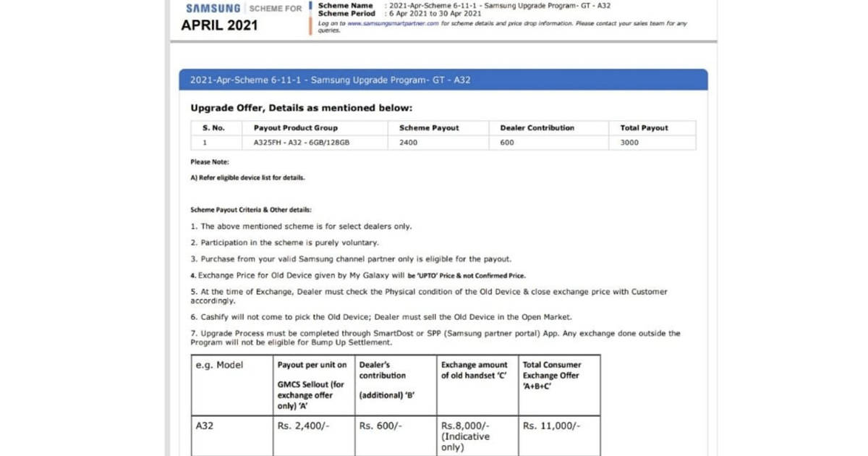Click the Payout Product Group column header
Viewport: 868px width, 456px height.
pyautogui.click(x=296, y=128)
